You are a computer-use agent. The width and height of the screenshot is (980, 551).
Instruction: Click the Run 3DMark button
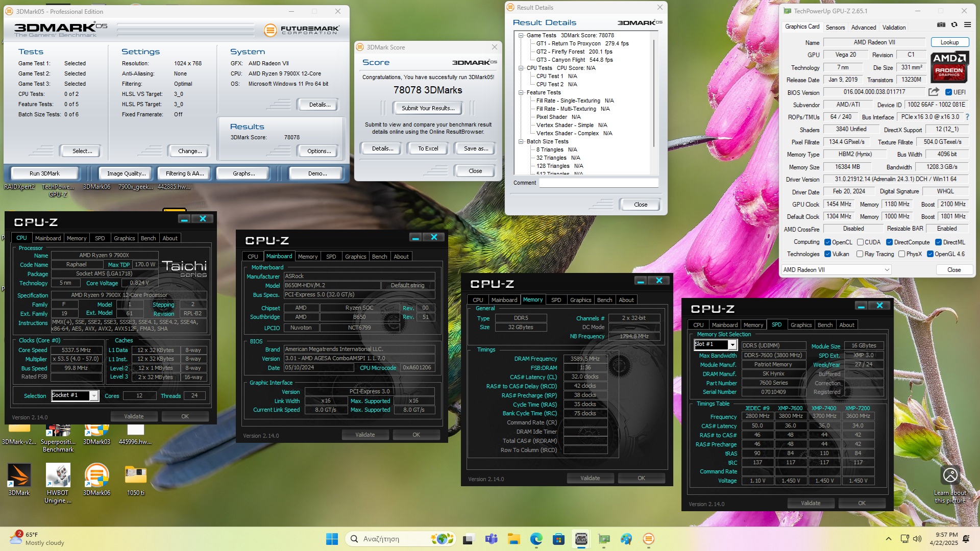[x=44, y=173]
